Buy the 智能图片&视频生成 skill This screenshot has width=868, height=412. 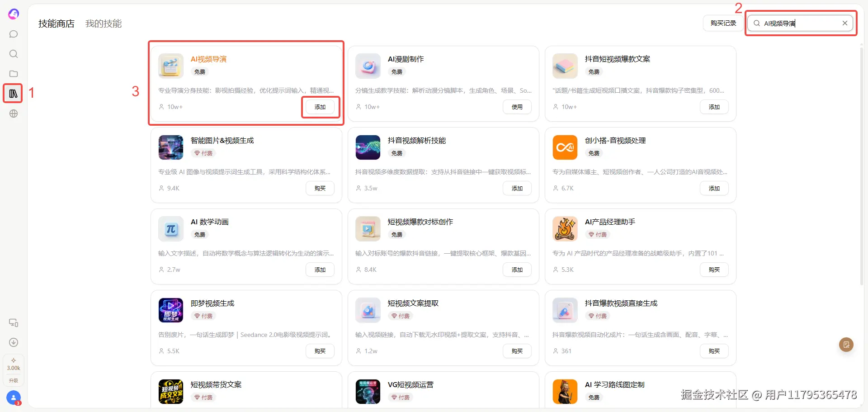[320, 189]
